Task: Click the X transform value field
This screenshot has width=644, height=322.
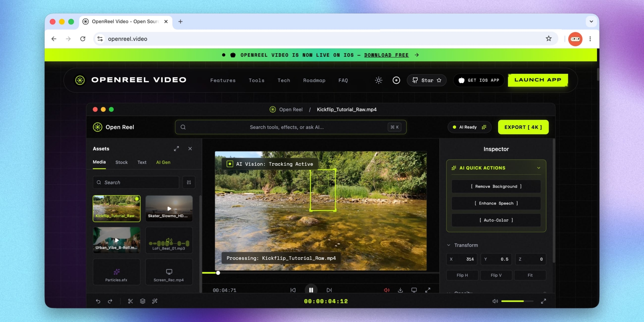Action: tap(462, 259)
